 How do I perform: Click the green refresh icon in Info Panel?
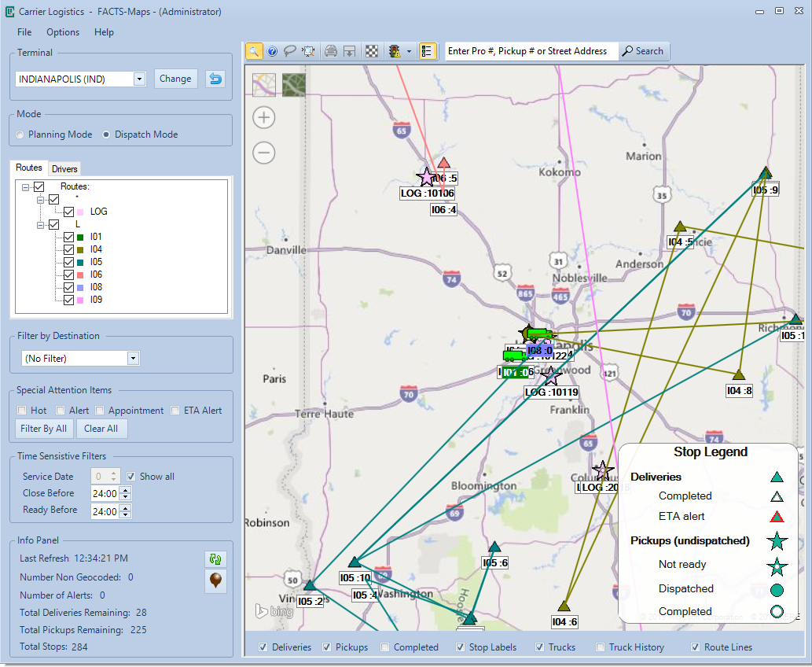(x=215, y=559)
